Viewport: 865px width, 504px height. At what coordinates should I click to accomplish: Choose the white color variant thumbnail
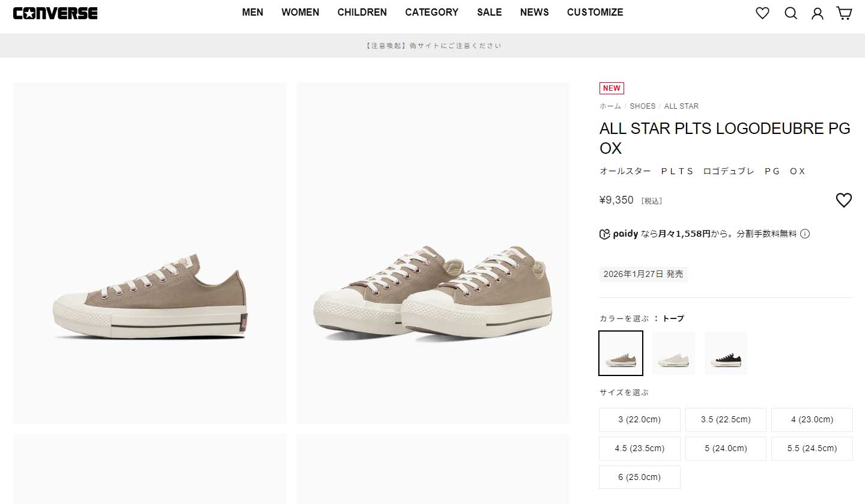673,353
